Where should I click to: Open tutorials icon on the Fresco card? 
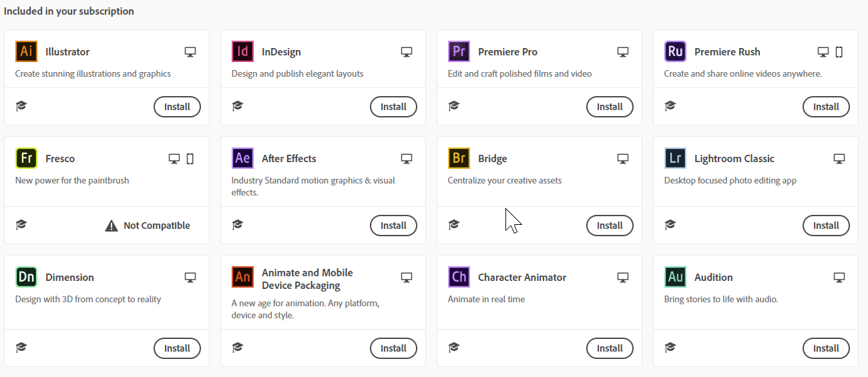21,225
